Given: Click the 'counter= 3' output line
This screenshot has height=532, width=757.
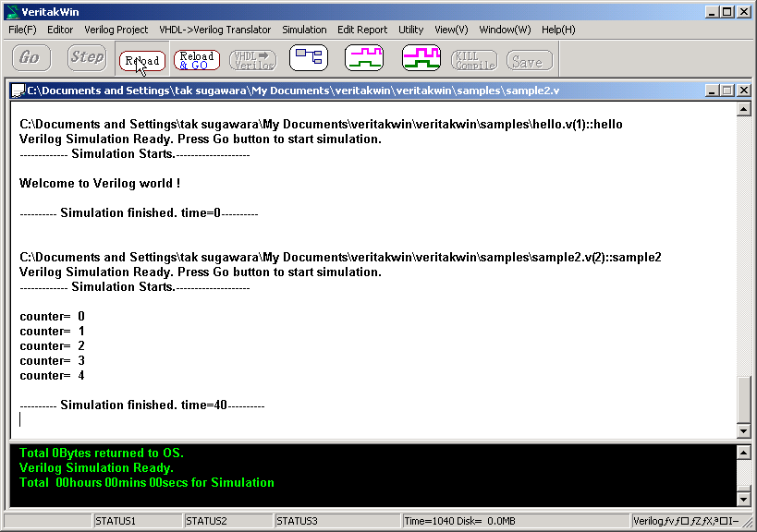Looking at the screenshot, I should click(x=52, y=361).
